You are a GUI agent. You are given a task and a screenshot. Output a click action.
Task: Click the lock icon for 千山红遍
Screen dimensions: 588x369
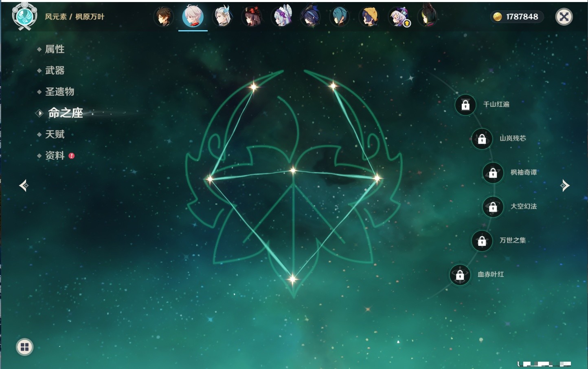pyautogui.click(x=465, y=105)
